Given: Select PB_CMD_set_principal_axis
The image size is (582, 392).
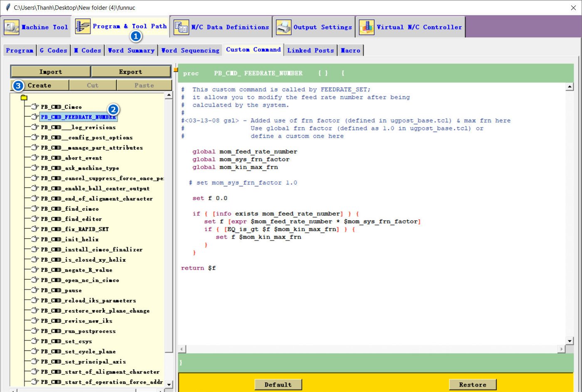Looking at the screenshot, I should 83,362.
